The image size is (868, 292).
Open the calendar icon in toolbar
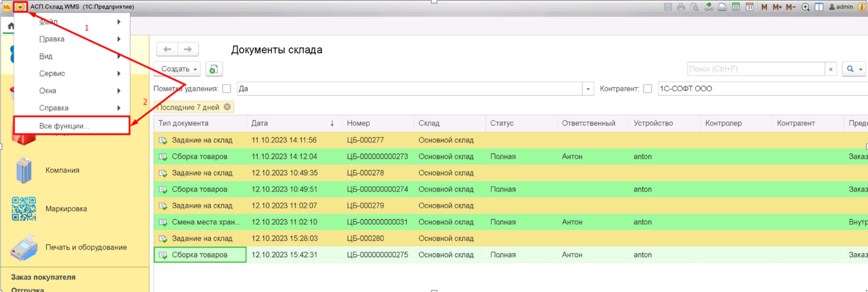[x=749, y=7]
